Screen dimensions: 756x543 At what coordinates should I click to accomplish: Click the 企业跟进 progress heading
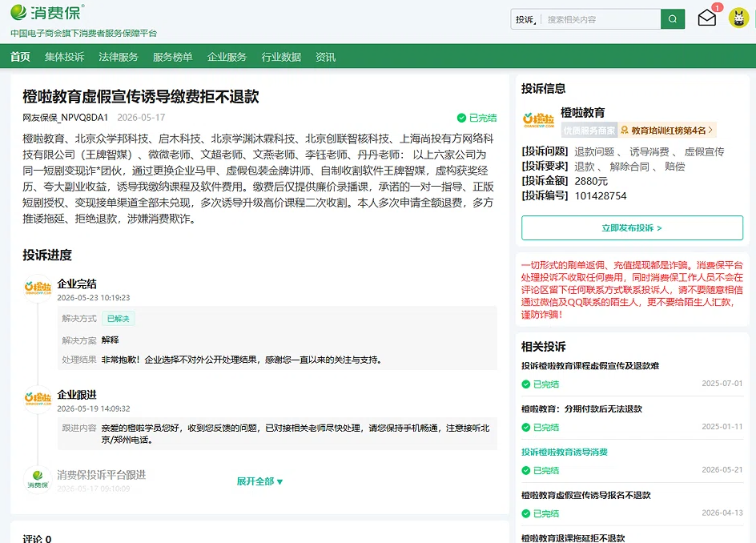pyautogui.click(x=77, y=395)
